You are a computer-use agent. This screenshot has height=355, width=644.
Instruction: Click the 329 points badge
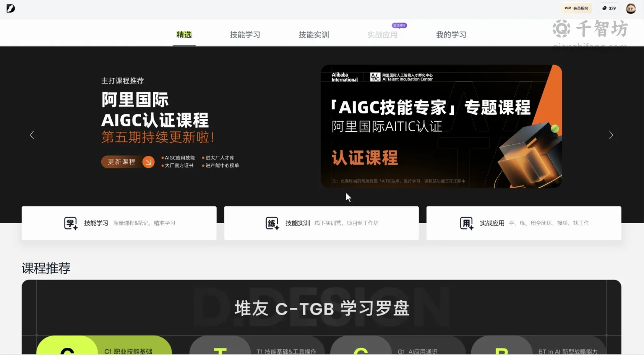click(x=609, y=8)
